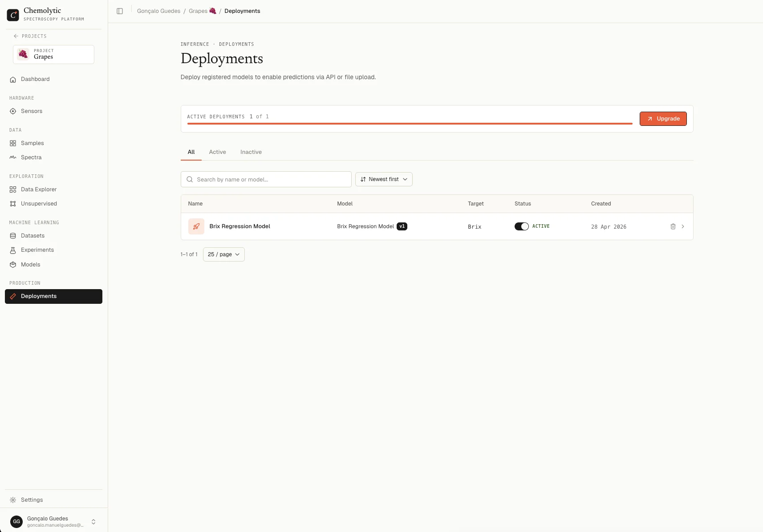Click the Search by name or model field
Viewport: 763px width, 532px height.
[266, 179]
